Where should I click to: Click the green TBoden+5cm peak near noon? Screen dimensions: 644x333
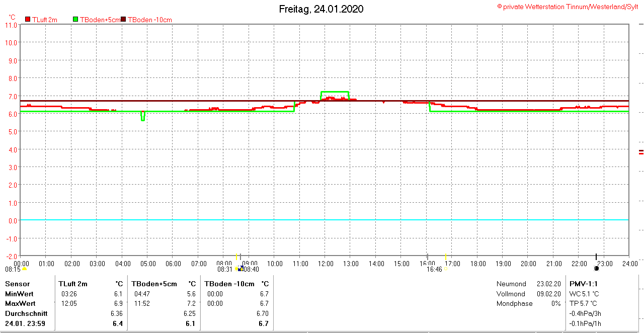pyautogui.click(x=335, y=92)
